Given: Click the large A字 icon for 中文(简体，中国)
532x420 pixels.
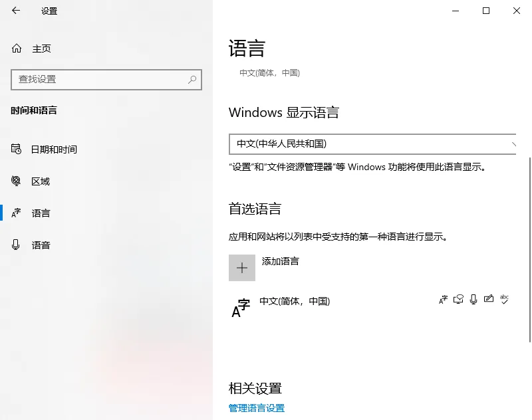Looking at the screenshot, I should tap(241, 308).
